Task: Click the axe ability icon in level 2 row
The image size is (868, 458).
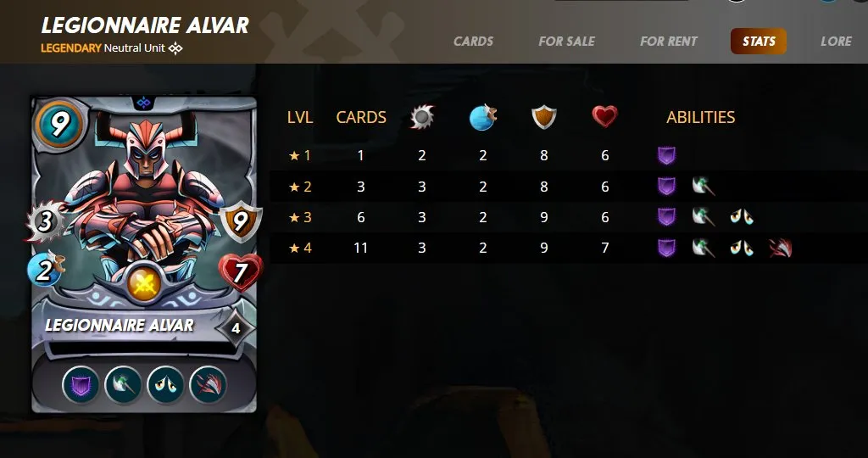Action: (x=704, y=187)
